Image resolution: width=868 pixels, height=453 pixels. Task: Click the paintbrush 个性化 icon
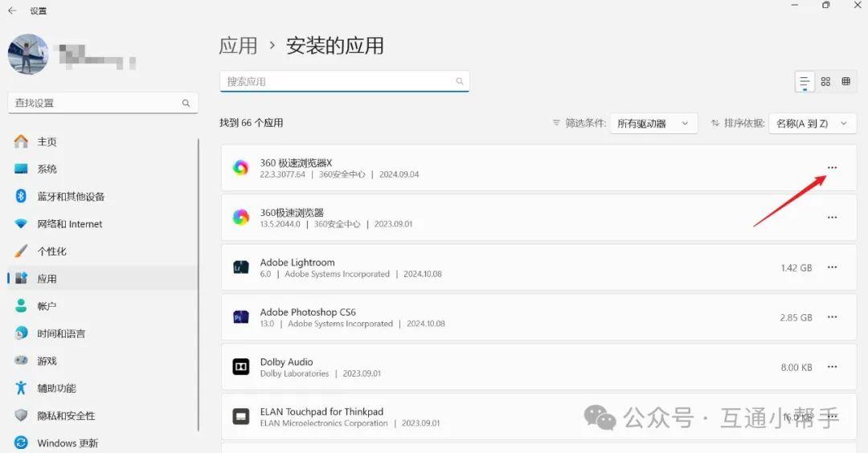pyautogui.click(x=21, y=251)
